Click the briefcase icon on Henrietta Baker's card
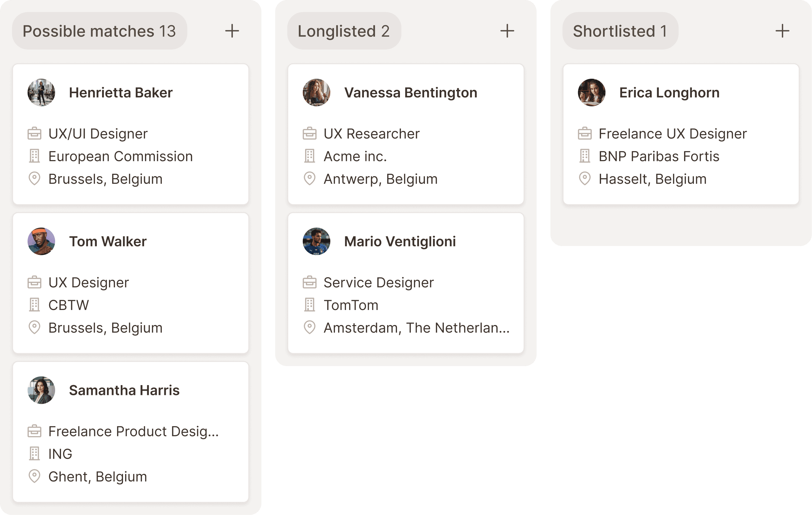Screen dimensions: 812x515 (x=34, y=133)
